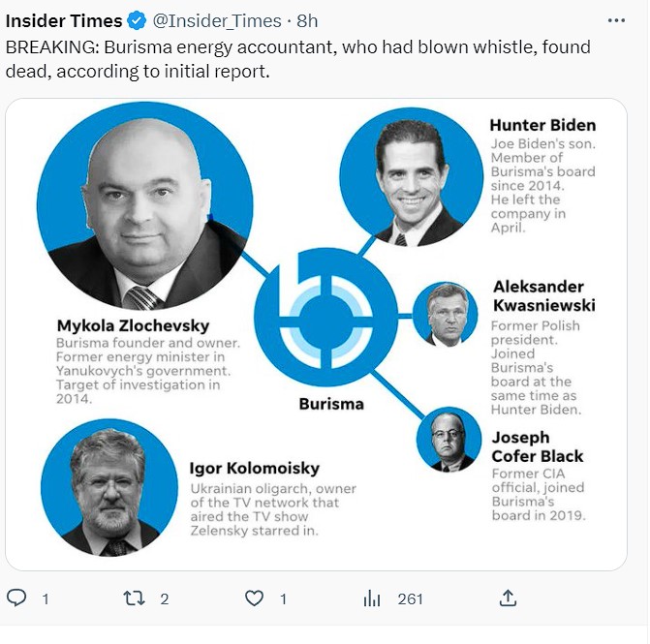Like the tweet with the heart icon
Screen dimensions: 650x644
click(x=254, y=598)
